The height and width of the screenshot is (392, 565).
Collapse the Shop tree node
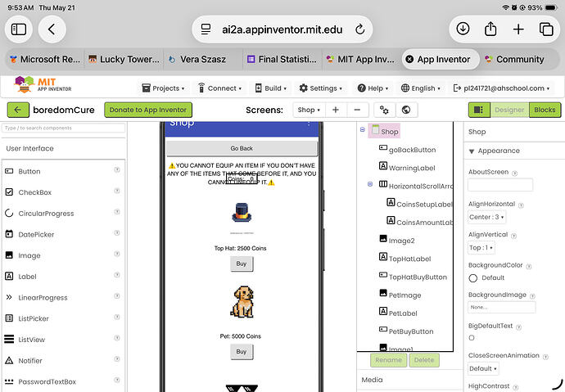(363, 129)
